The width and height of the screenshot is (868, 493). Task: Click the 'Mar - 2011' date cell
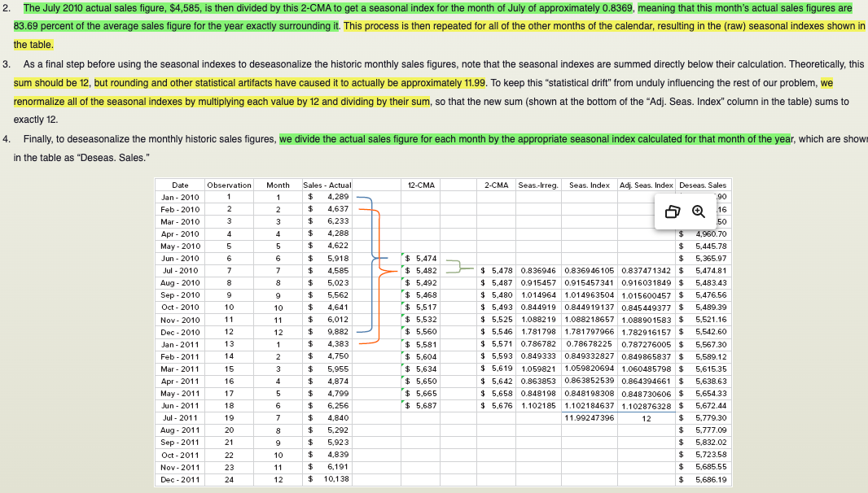[180, 369]
